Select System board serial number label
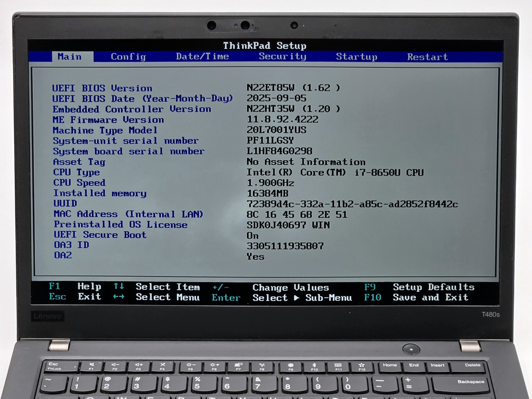The height and width of the screenshot is (399, 532). pyautogui.click(x=129, y=151)
